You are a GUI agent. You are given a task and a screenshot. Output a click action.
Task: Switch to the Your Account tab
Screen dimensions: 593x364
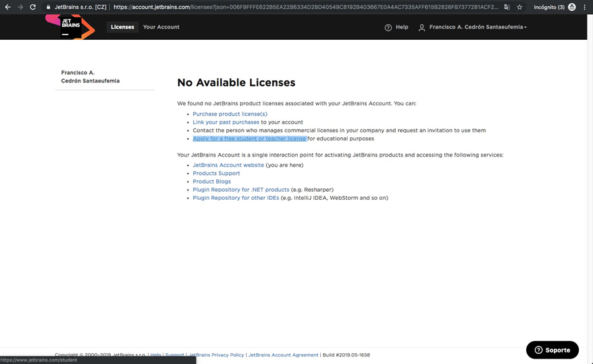pos(161,27)
